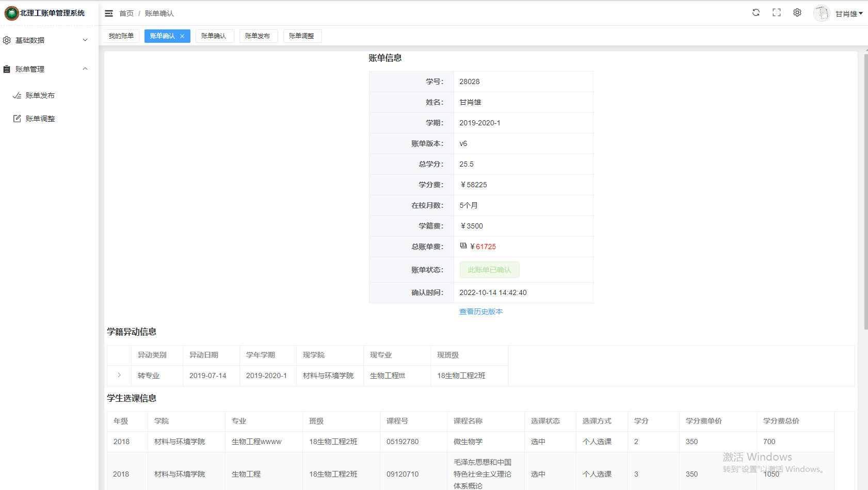Close the active 账单确认 tab
The width and height of the screenshot is (868, 490).
point(182,36)
